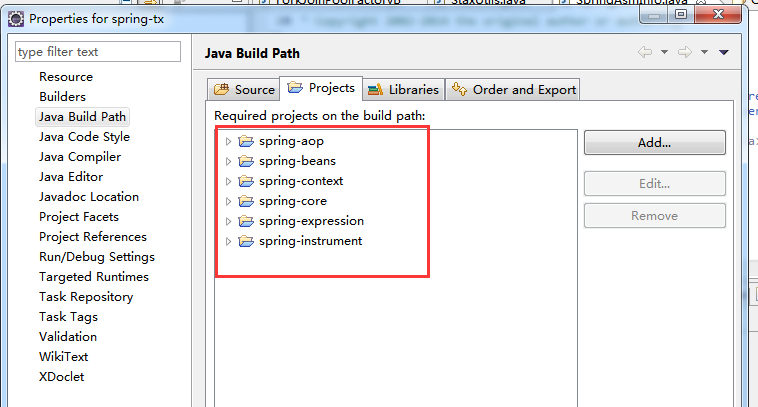Minimize the Properties dialog window
Screen dimensions: 758x407
point(654,15)
